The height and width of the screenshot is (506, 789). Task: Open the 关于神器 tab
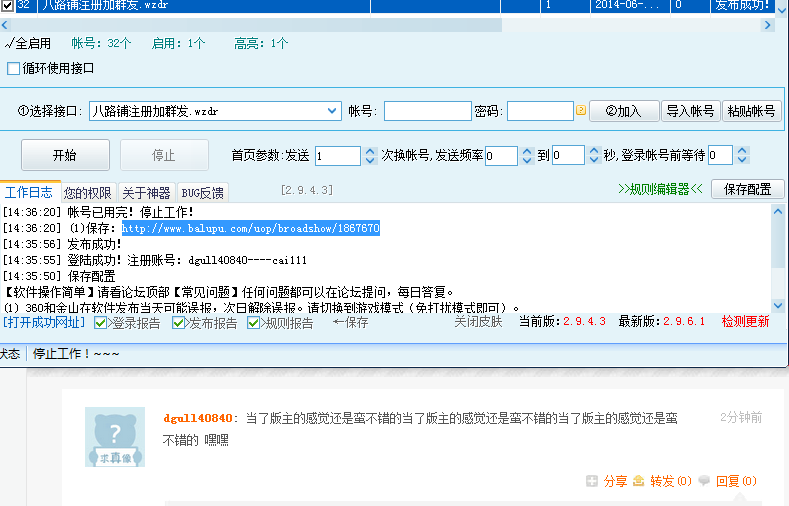tap(146, 193)
